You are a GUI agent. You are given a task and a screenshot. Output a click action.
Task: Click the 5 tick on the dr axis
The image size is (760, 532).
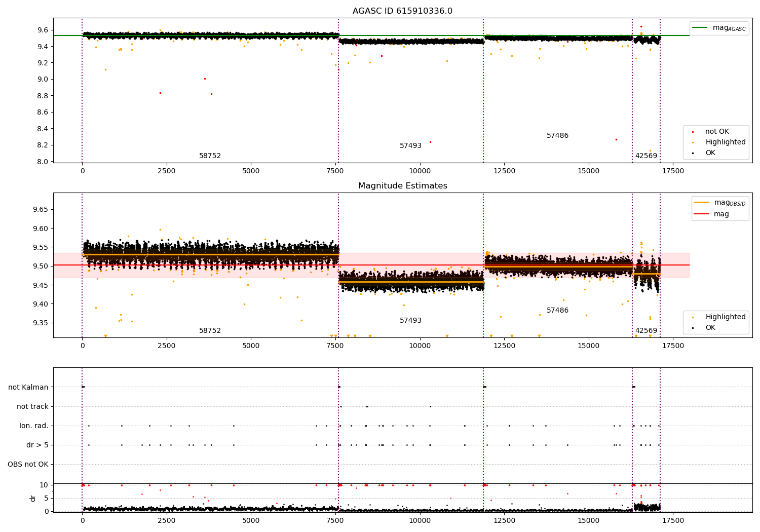(x=46, y=499)
